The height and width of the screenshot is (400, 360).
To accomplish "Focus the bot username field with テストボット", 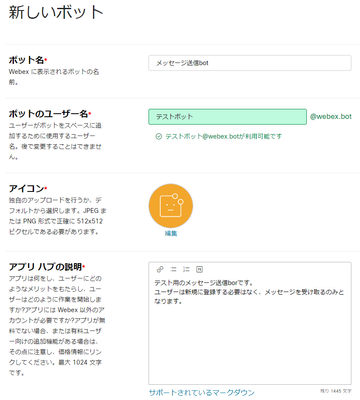I will 227,117.
